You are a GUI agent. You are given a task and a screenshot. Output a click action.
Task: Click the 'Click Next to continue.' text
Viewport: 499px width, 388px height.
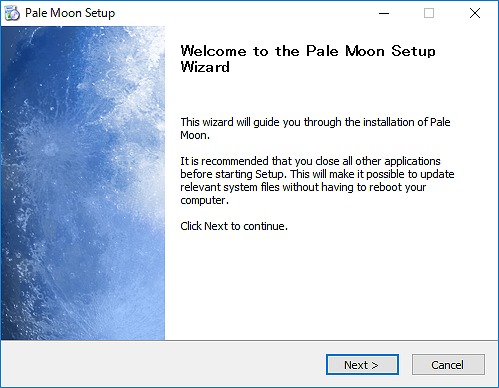(x=234, y=226)
